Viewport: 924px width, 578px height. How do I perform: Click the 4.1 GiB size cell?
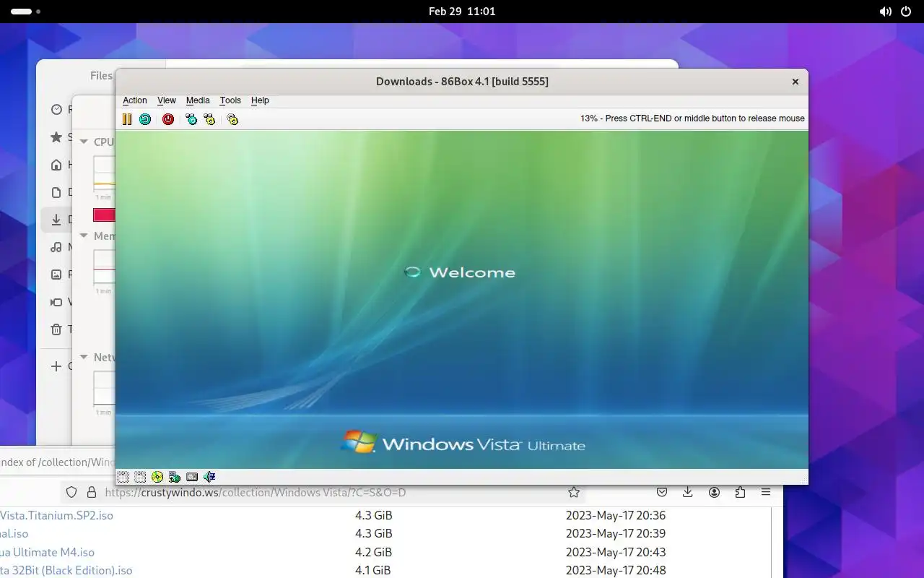coord(373,570)
